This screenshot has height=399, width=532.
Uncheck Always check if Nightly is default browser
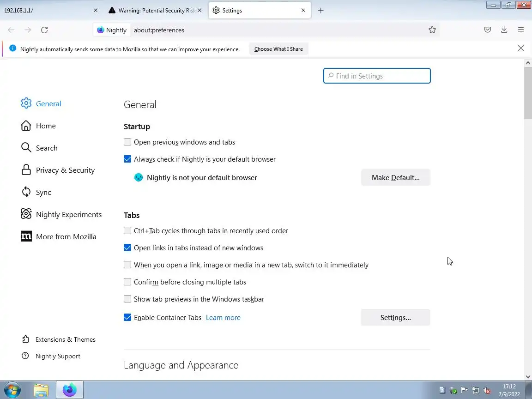pyautogui.click(x=127, y=159)
